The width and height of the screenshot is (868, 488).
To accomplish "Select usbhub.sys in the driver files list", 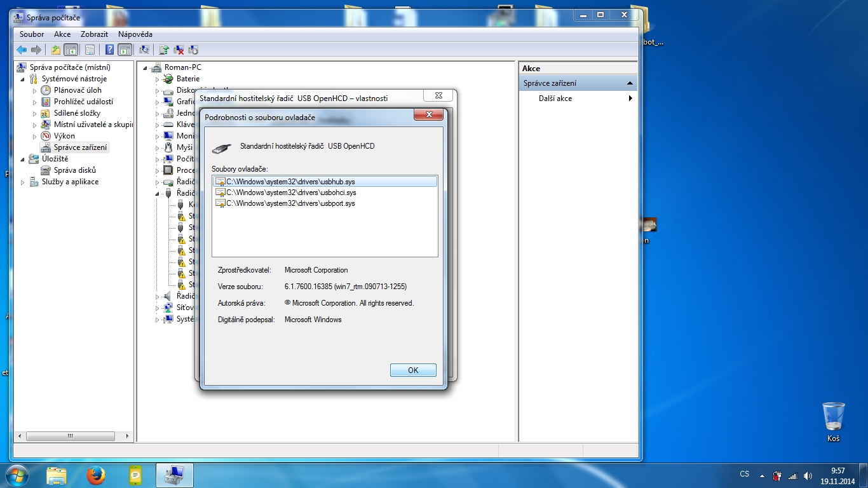I will 325,182.
